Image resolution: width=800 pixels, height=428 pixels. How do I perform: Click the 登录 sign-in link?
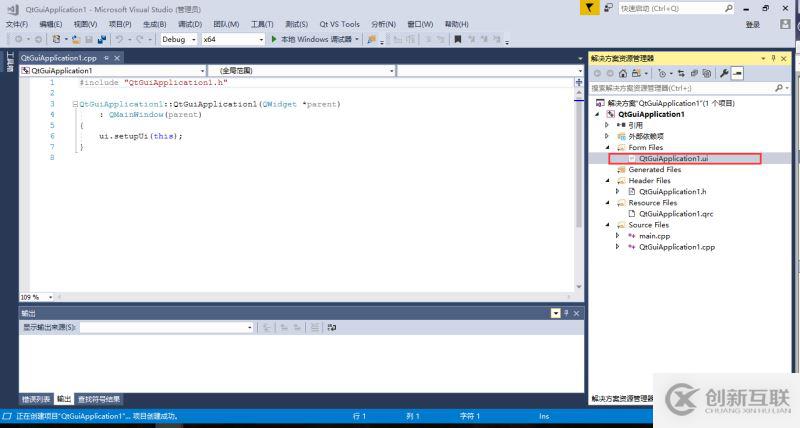tap(753, 24)
